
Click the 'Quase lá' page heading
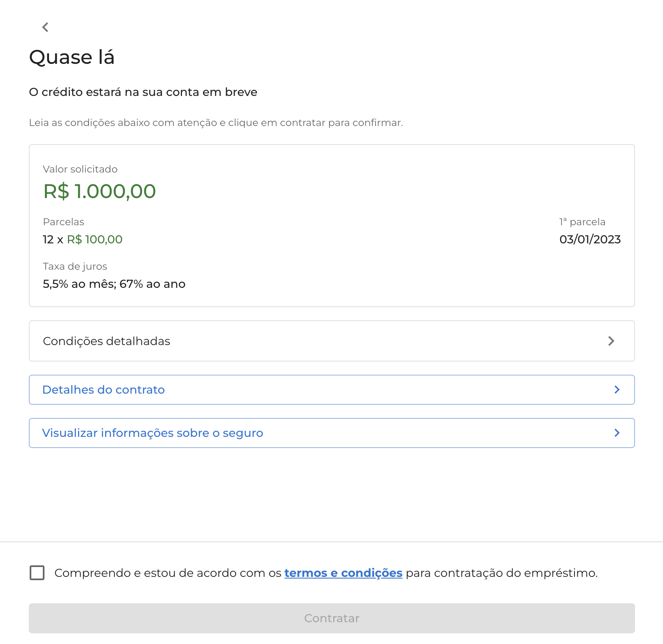click(x=72, y=57)
